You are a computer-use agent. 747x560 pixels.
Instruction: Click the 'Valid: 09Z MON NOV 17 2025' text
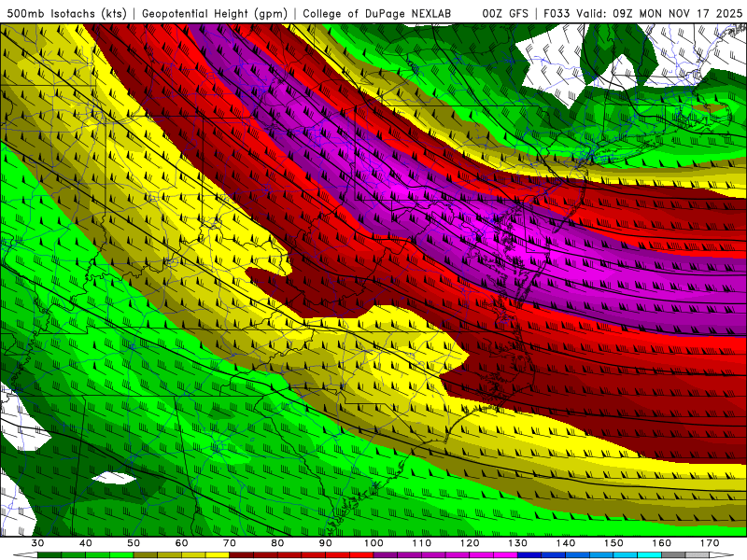(x=659, y=13)
